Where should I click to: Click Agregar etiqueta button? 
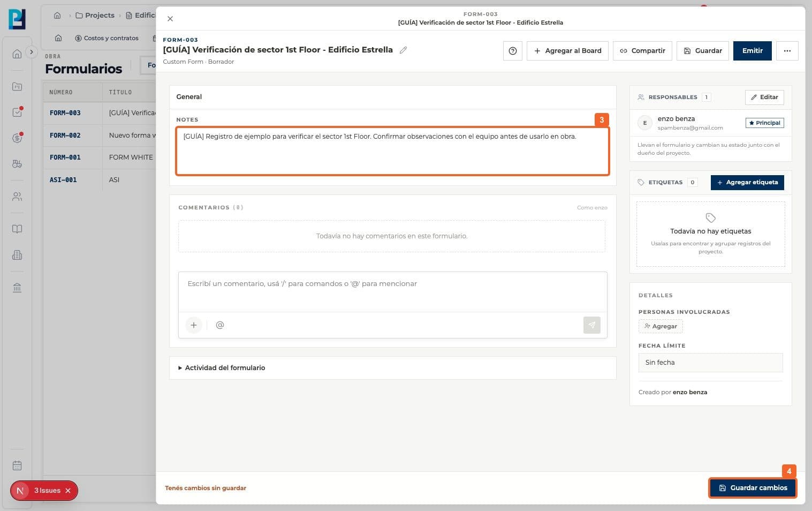(x=747, y=183)
